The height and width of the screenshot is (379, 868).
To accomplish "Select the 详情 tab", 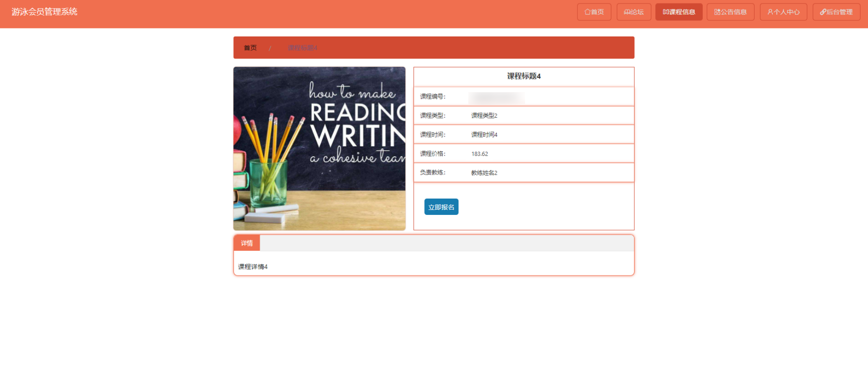I will [247, 243].
